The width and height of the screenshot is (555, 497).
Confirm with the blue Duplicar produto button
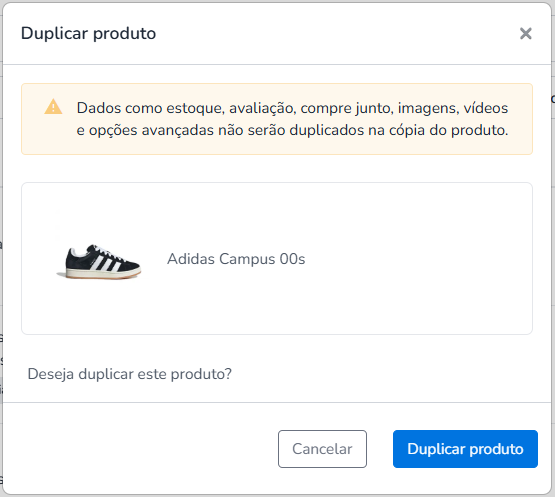click(465, 449)
